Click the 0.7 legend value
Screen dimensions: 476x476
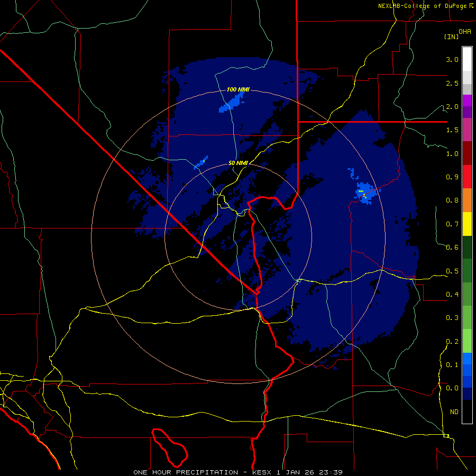(452, 224)
